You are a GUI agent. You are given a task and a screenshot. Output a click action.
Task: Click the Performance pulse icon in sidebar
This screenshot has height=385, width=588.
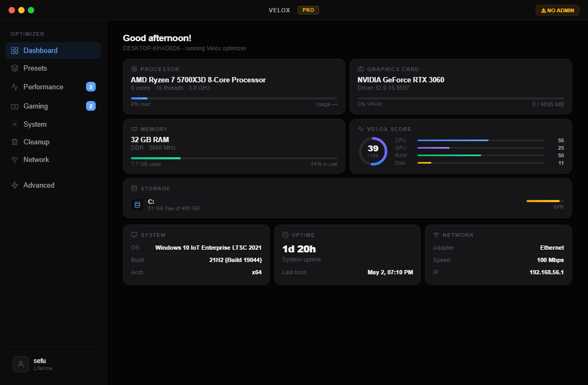tap(14, 87)
